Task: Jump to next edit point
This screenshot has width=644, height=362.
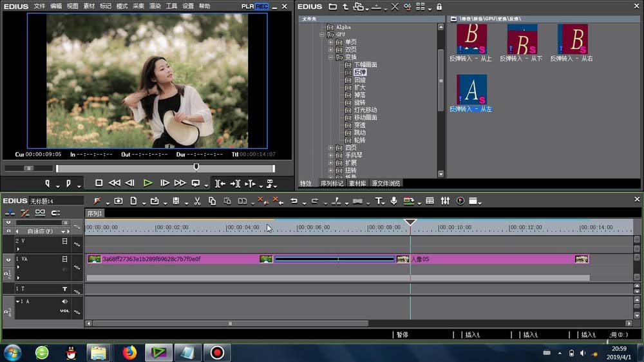Action: point(235,184)
